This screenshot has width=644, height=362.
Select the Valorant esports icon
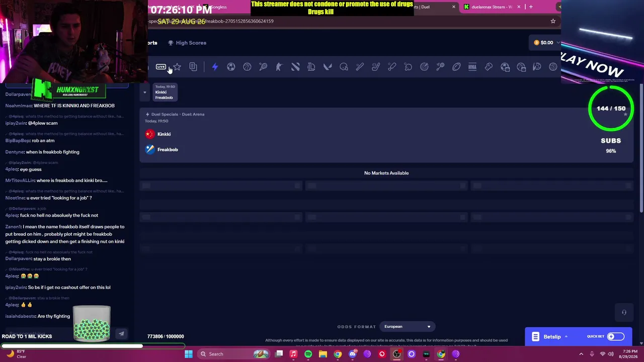pyautogui.click(x=328, y=67)
